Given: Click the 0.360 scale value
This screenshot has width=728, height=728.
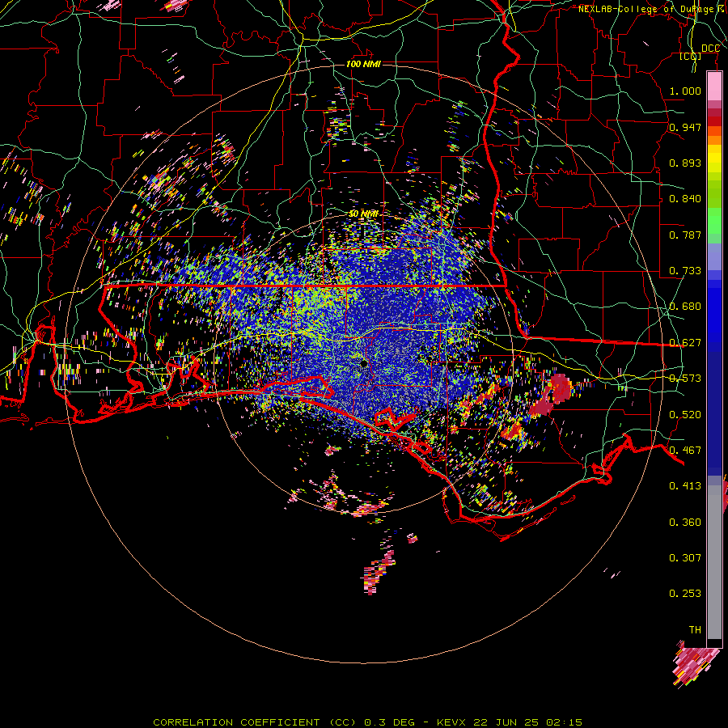Looking at the screenshot, I should coord(685,523).
